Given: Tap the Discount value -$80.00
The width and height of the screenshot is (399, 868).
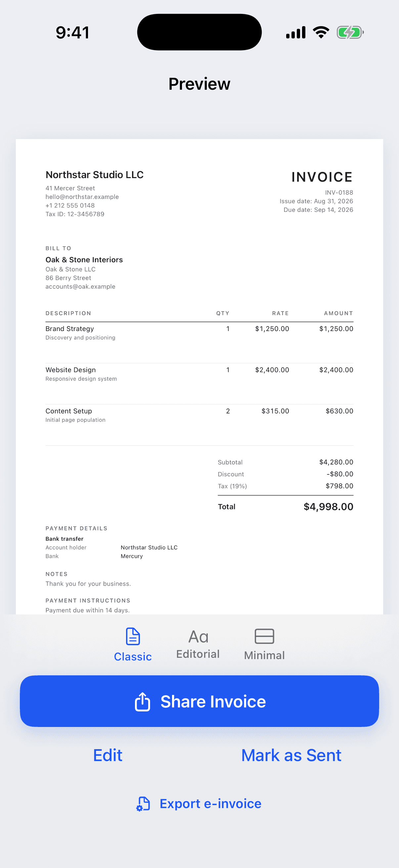Looking at the screenshot, I should click(340, 474).
